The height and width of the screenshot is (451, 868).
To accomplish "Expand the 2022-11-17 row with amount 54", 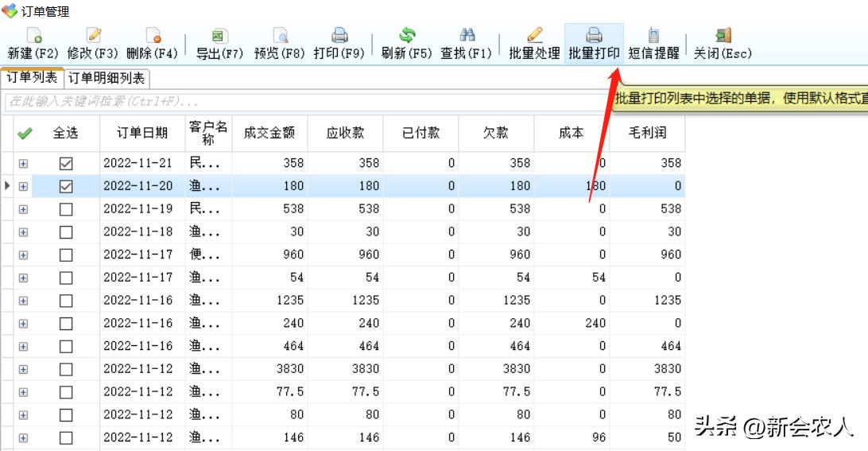I will (x=23, y=278).
